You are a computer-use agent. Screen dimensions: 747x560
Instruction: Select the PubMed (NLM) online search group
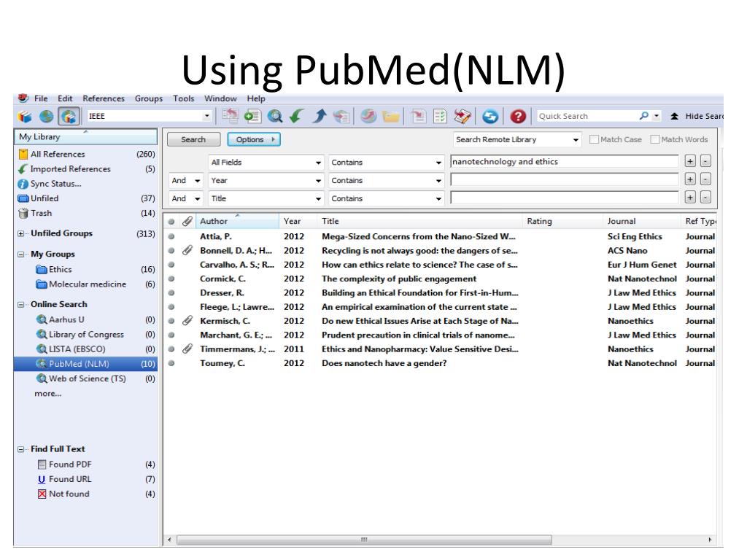click(x=86, y=364)
